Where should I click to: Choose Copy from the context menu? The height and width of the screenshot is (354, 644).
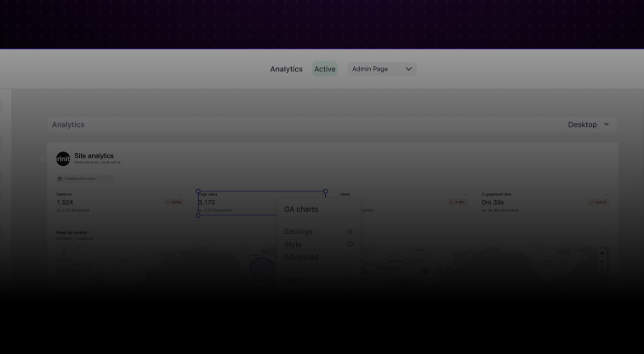[293, 279]
